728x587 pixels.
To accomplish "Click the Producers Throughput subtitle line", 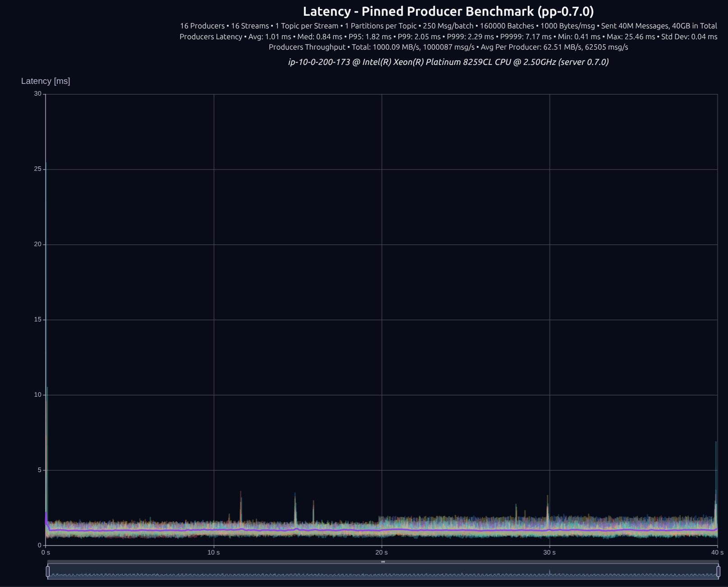I will (448, 47).
